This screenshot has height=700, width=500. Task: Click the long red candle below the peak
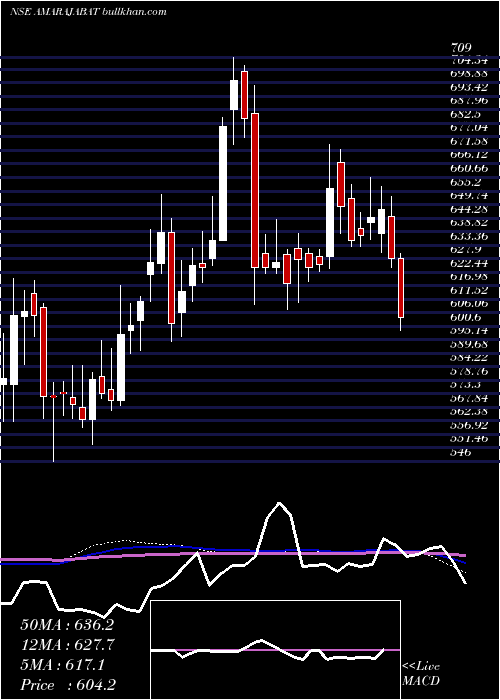(x=255, y=191)
